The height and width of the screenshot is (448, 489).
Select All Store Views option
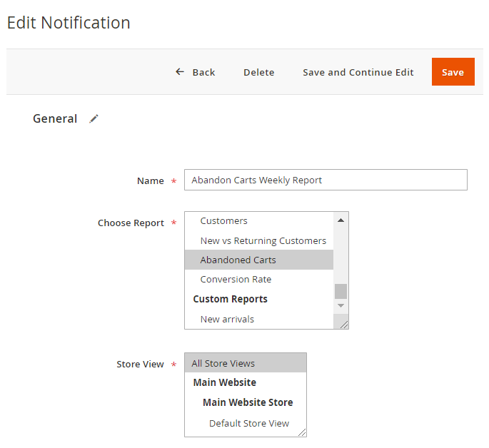coord(223,363)
